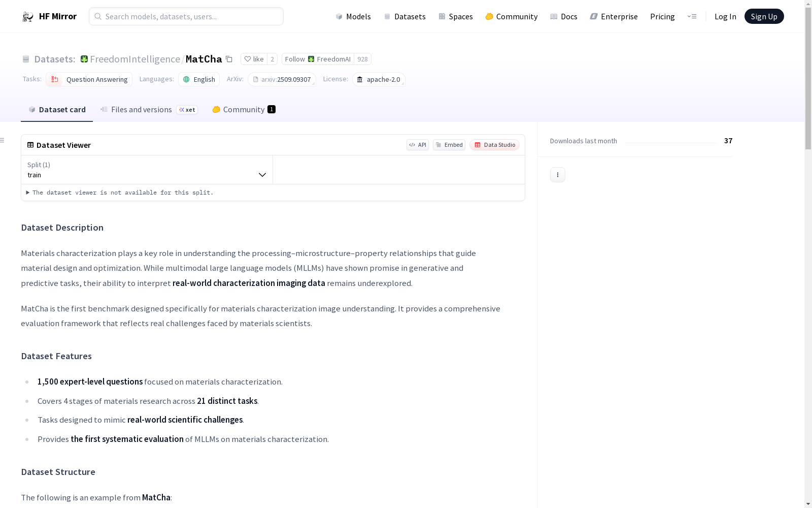Click the Dataset Viewer title
Viewport: 812px width, 508px height.
[x=63, y=145]
